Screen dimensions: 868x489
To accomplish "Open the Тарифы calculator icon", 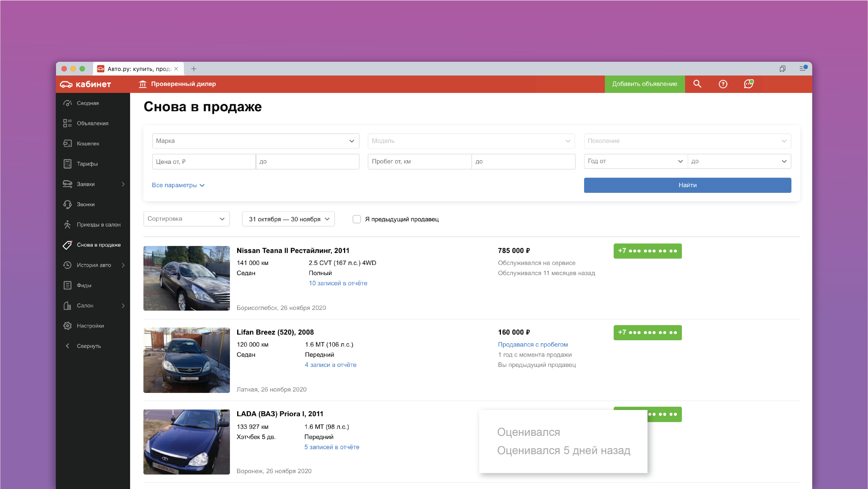I will pyautogui.click(x=67, y=164).
